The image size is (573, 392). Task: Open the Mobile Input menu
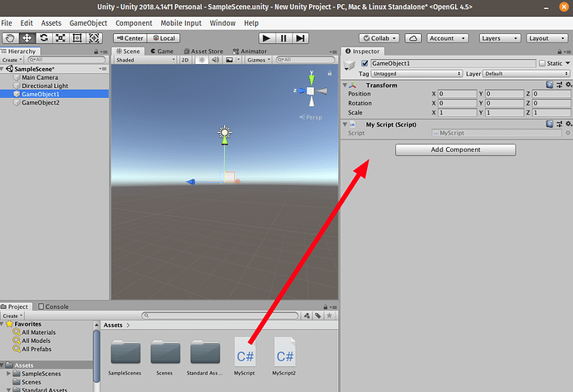point(181,23)
